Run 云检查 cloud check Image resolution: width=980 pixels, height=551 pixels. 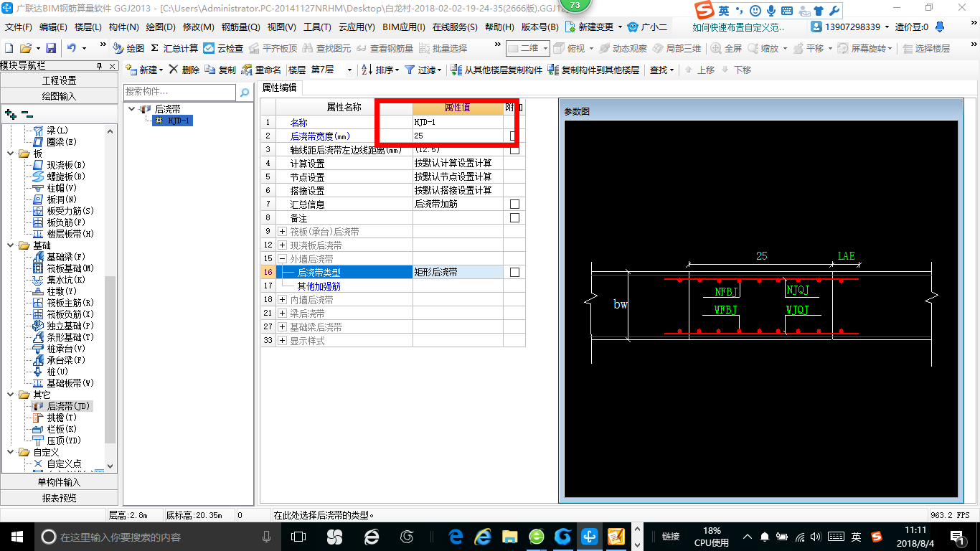tap(223, 48)
